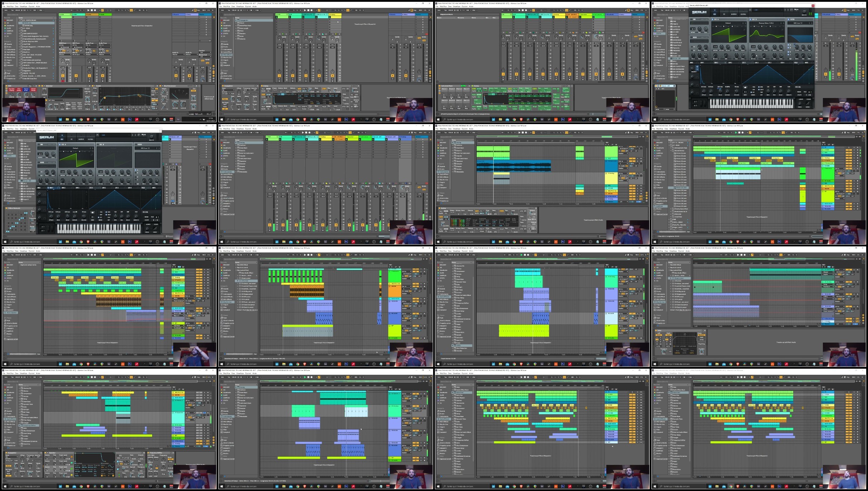Open the MG Low 12 filter dropdown in thumbnail 4
Screen dimensions: 868x491
pos(798,23)
